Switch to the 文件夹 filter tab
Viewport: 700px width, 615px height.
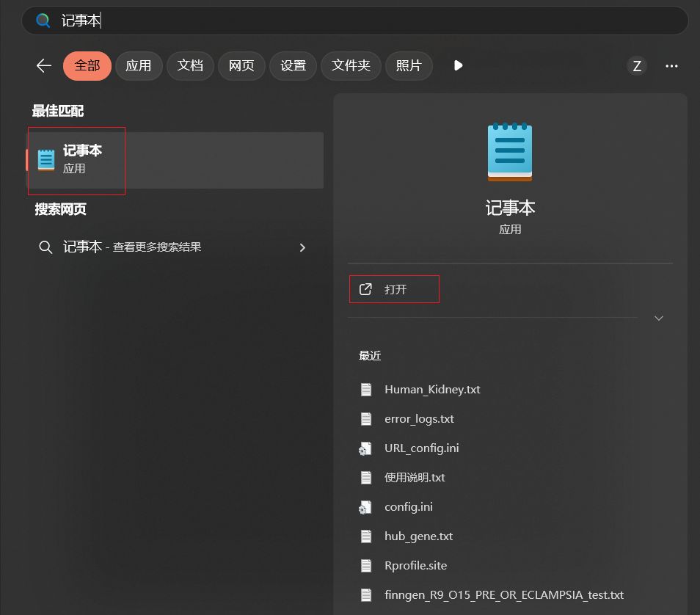point(351,65)
